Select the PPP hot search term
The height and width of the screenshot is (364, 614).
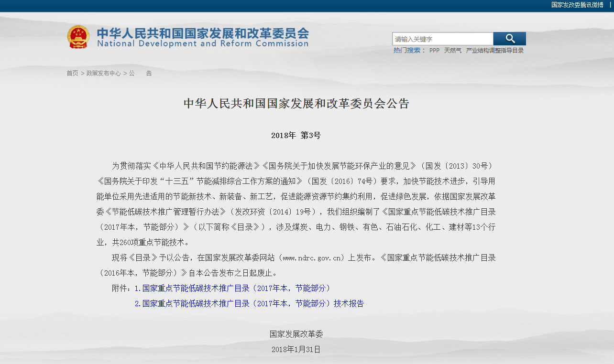point(434,50)
